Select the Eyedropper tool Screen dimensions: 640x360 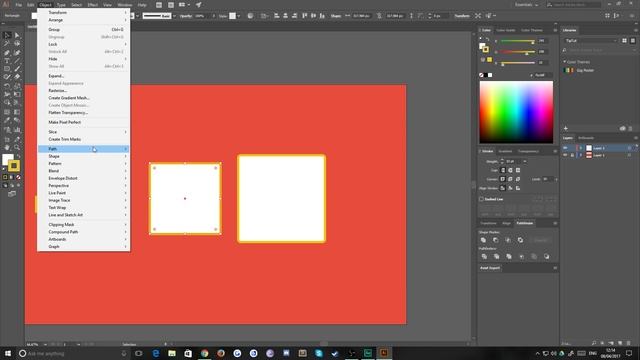[x=7, y=120]
